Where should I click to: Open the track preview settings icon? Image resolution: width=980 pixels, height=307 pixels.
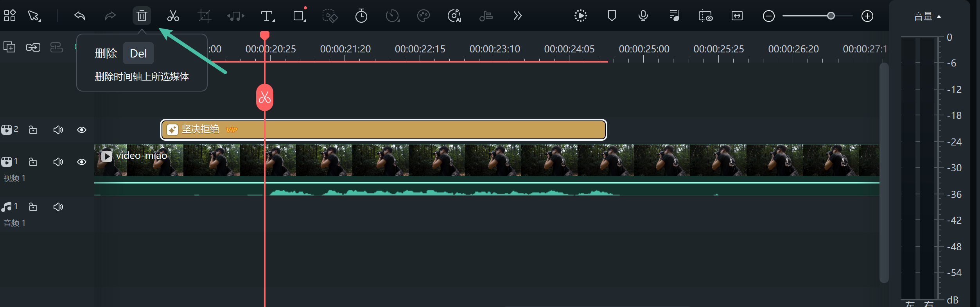click(x=705, y=16)
